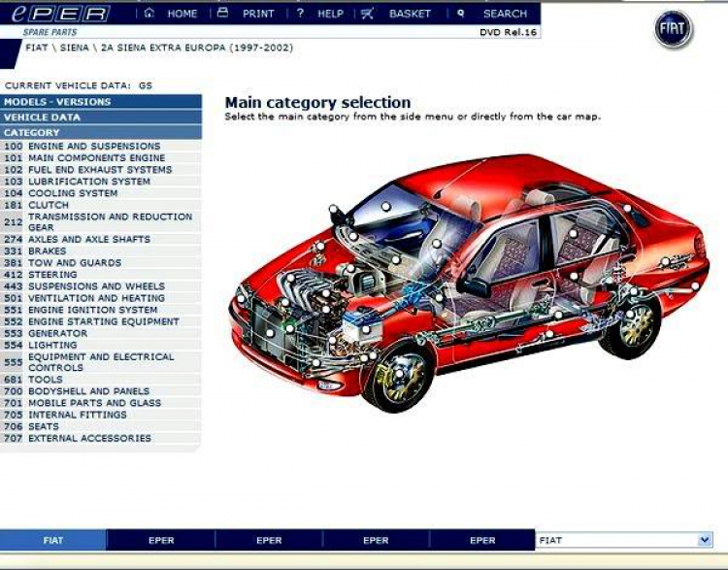Click the 2A SIENA EXTRA EUROPA breadcrumb
This screenshot has height=570, width=728.
pos(197,48)
